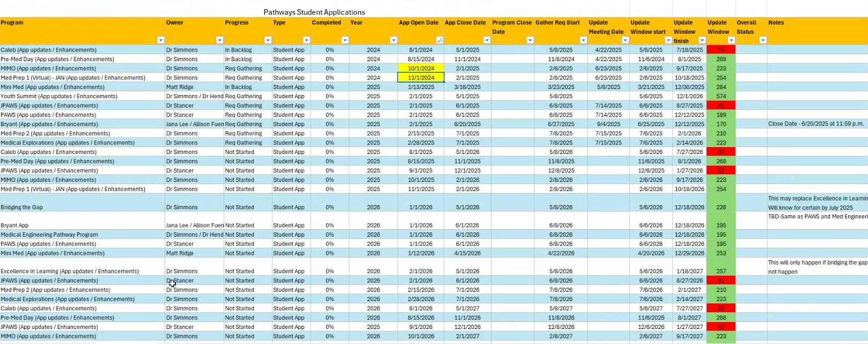Image resolution: width=868 pixels, height=344 pixels.
Task: Select the App Close Date cell '6/20/2025'
Action: pos(467,124)
